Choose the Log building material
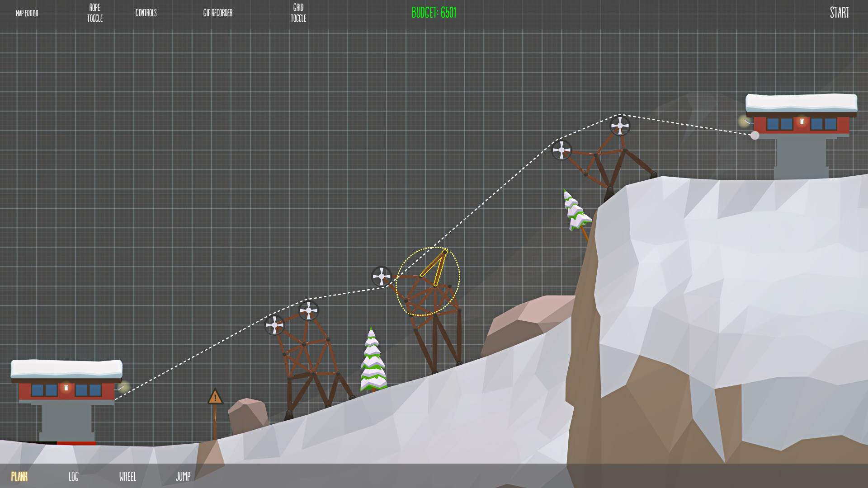This screenshot has width=868, height=488. click(74, 476)
